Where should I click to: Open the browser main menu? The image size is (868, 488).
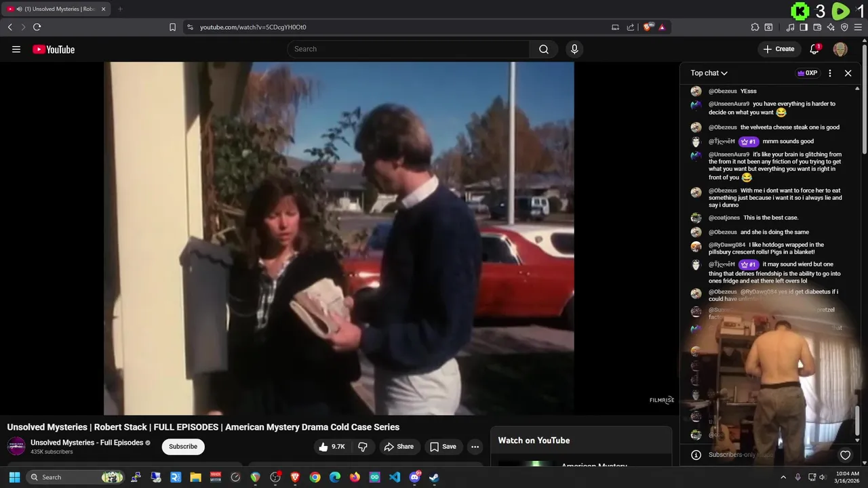click(x=859, y=27)
